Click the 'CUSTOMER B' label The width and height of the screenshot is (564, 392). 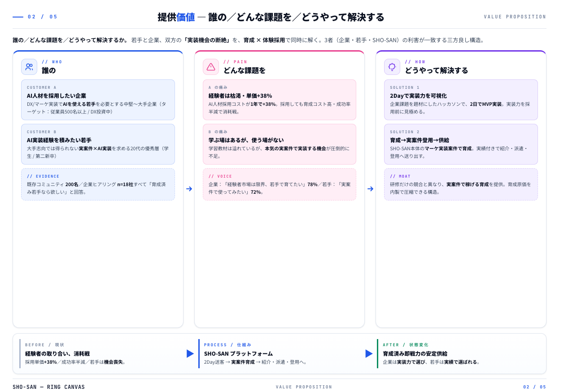(x=42, y=132)
